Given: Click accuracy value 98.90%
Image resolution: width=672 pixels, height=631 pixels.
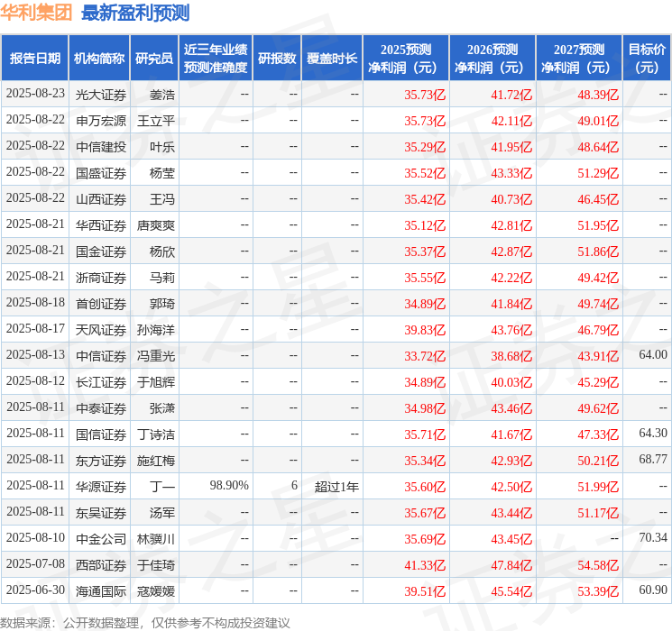Looking at the screenshot, I should pos(229,485).
